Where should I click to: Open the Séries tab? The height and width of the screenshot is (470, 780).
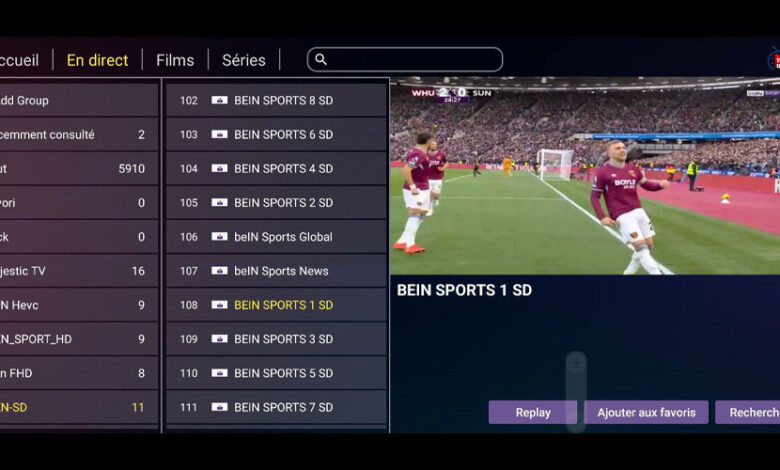[x=244, y=60]
